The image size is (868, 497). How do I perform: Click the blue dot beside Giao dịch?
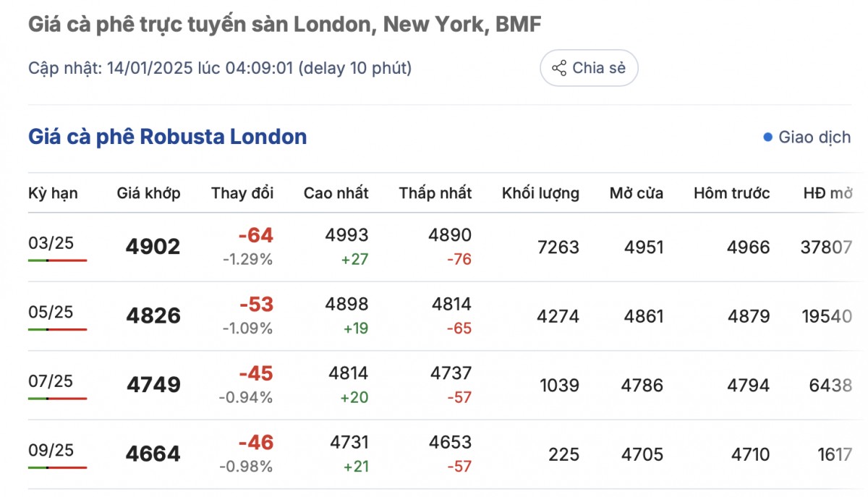click(768, 137)
